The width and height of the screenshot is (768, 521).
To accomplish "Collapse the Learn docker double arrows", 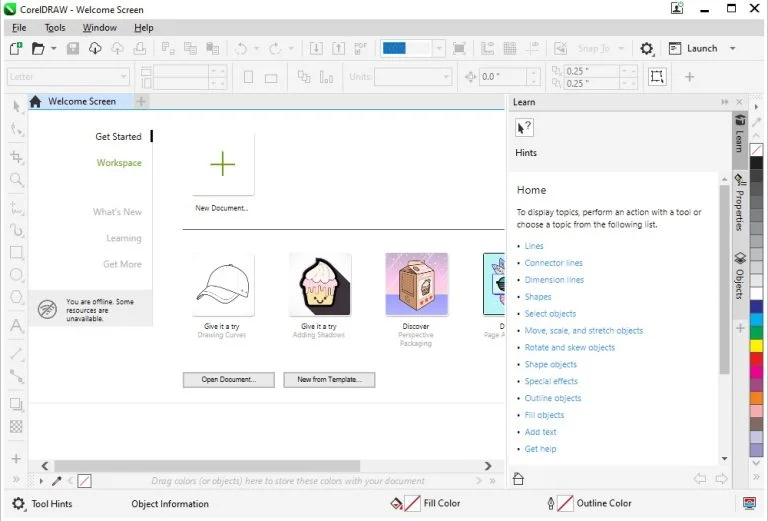I will (x=725, y=102).
